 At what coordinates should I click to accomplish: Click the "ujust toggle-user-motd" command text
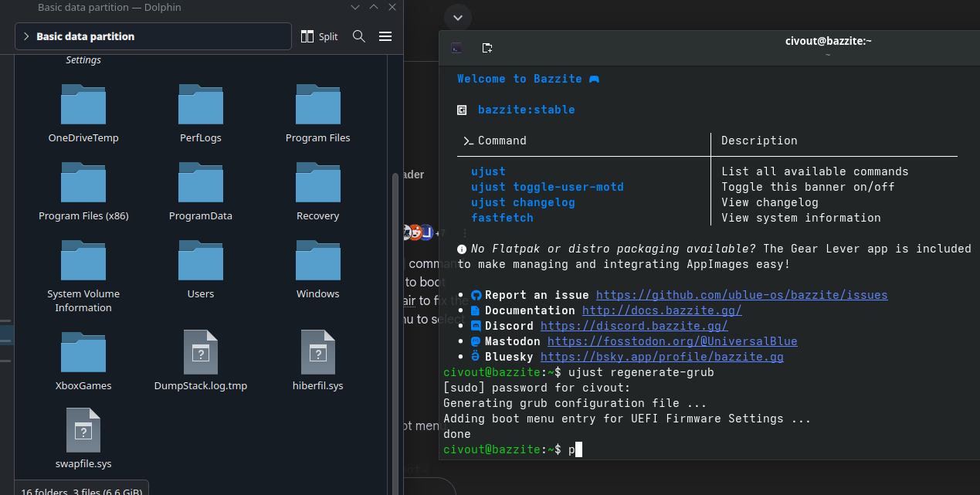pyautogui.click(x=548, y=187)
